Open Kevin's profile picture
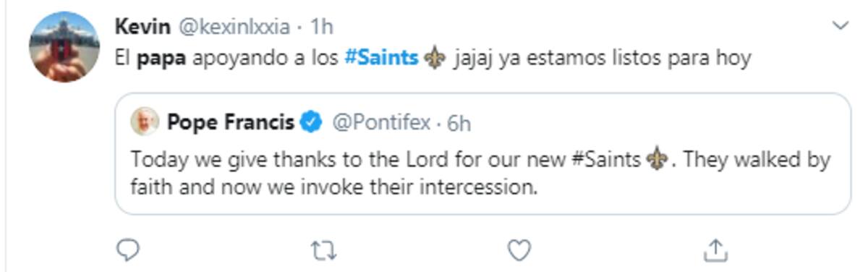Screen dimensions: 868x272 point(64,46)
